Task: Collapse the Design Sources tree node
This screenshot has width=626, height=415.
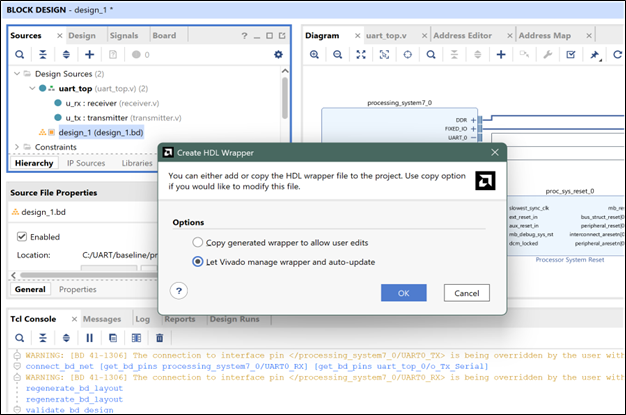Action: pyautogui.click(x=17, y=74)
